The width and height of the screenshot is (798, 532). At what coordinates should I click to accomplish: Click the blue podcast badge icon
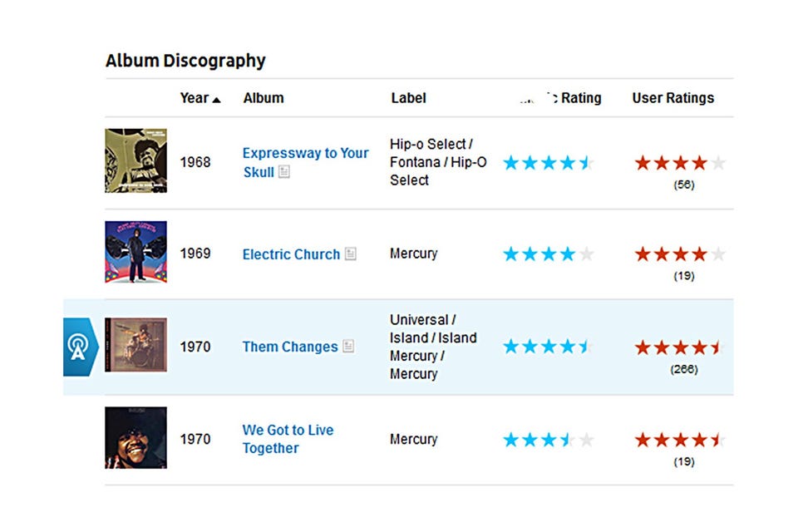click(x=77, y=347)
